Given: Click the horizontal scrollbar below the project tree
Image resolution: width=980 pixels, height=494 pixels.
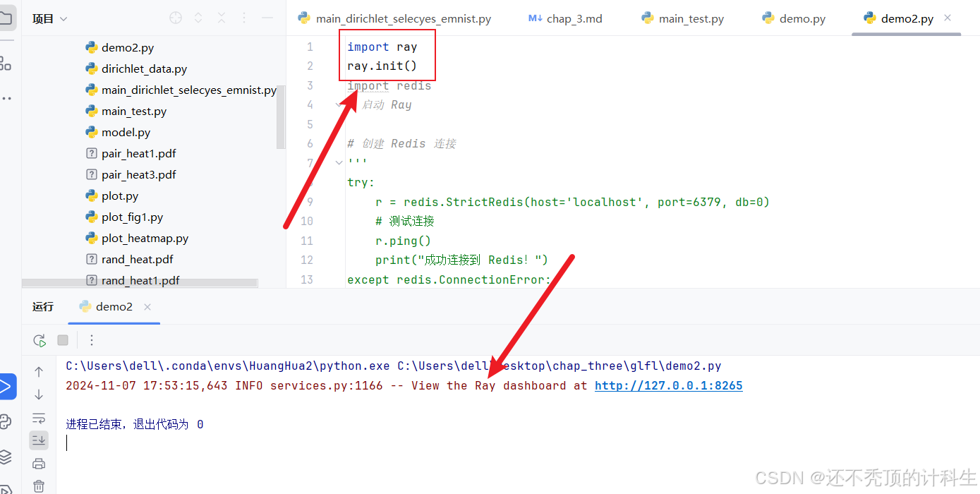Looking at the screenshot, I should [138, 282].
